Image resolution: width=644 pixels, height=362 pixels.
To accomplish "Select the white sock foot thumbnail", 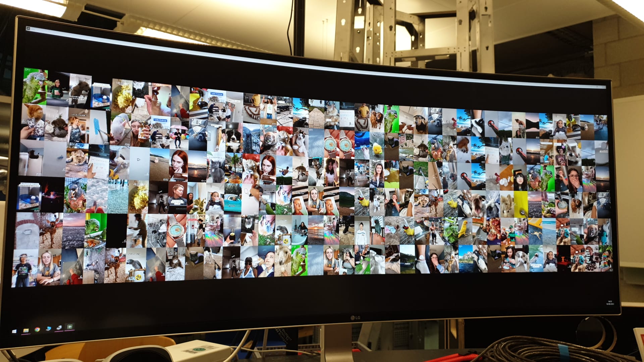I will point(422,259).
